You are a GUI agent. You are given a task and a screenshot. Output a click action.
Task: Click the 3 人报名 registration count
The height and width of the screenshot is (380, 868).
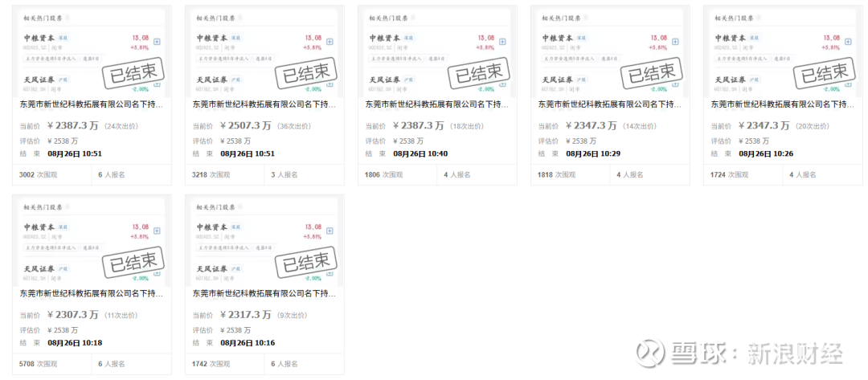(x=284, y=175)
